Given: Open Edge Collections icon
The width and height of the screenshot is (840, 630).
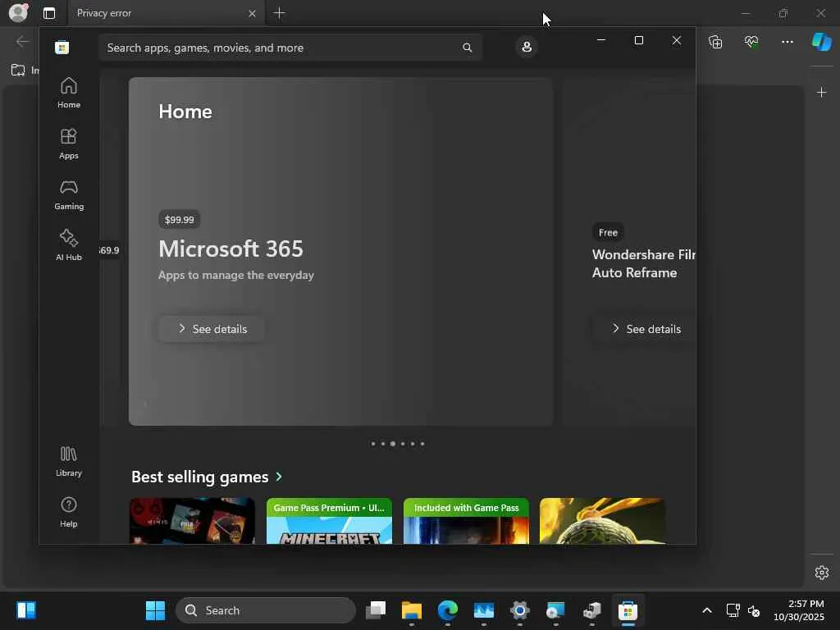Looking at the screenshot, I should pyautogui.click(x=715, y=42).
